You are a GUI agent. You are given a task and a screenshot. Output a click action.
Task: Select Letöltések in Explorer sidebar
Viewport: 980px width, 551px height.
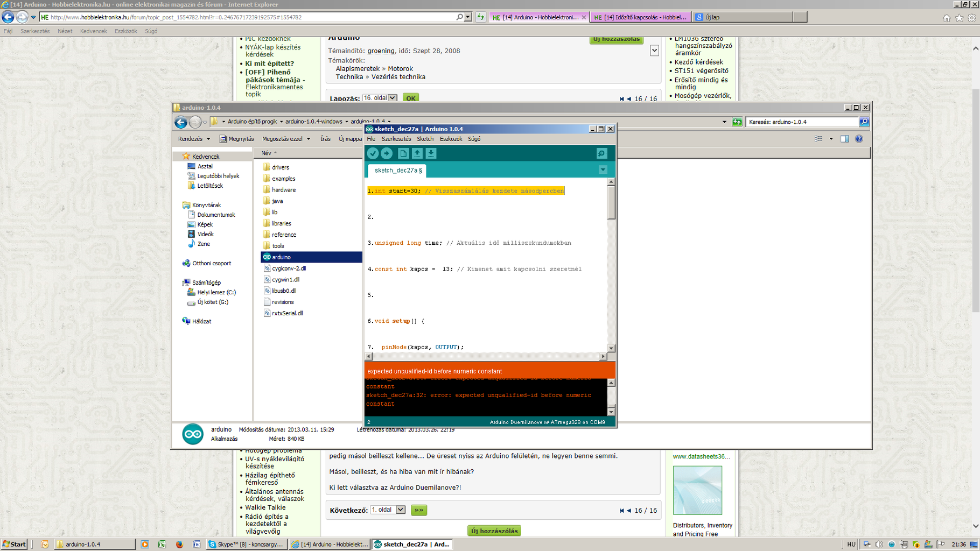(x=210, y=186)
